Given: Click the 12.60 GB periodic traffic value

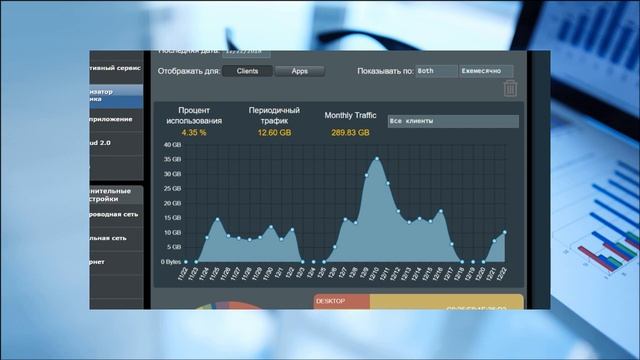Looking at the screenshot, I should (x=274, y=133).
